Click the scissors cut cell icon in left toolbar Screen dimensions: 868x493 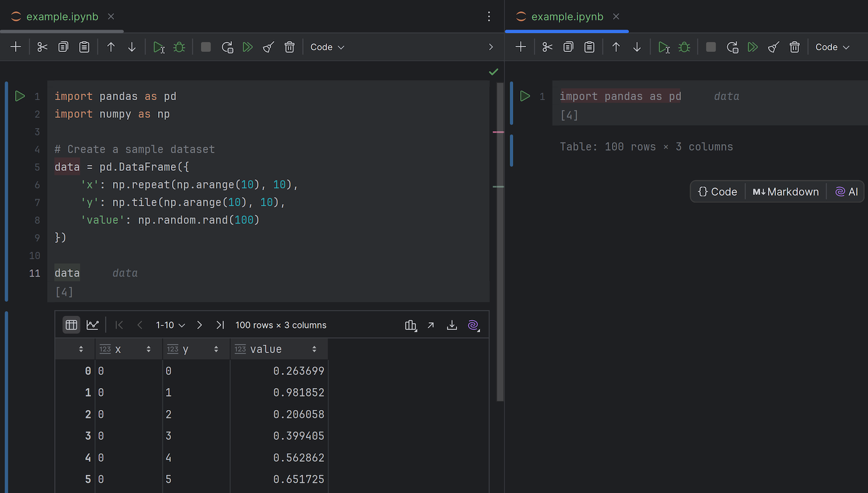pos(42,47)
